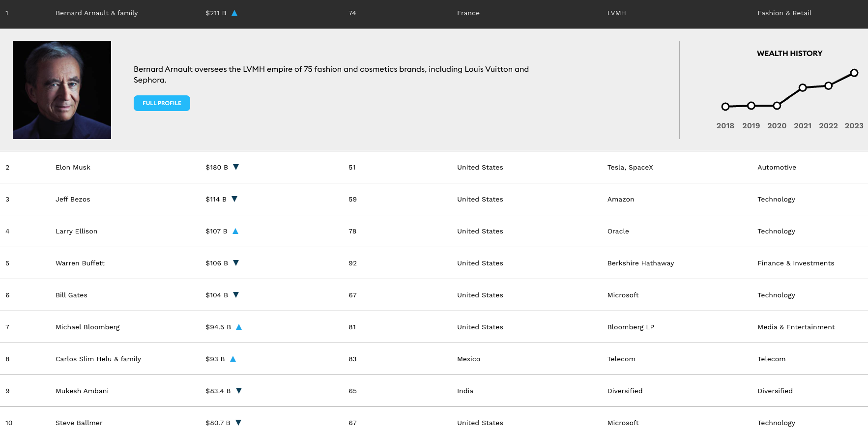Click the 2023 year label on chart
This screenshot has width=868, height=432.
(854, 126)
